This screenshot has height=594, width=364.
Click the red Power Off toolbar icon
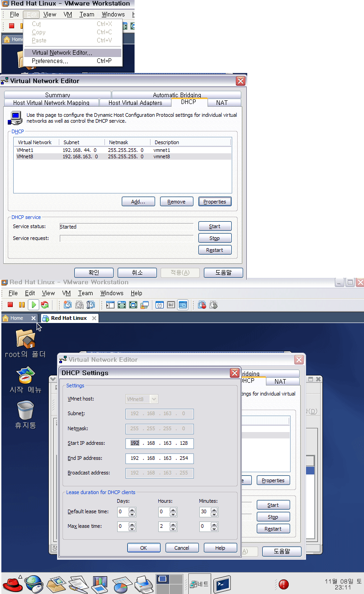click(10, 305)
